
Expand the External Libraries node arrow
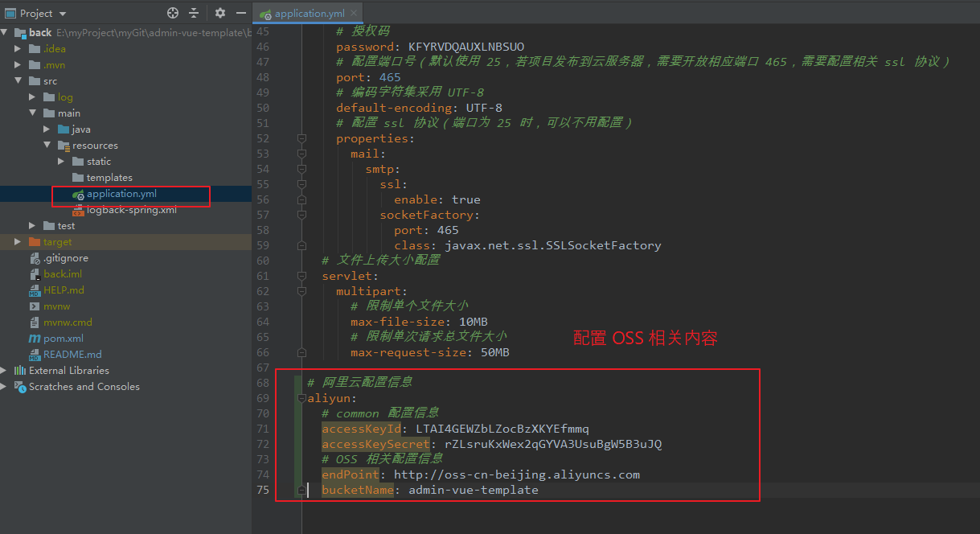click(x=4, y=371)
